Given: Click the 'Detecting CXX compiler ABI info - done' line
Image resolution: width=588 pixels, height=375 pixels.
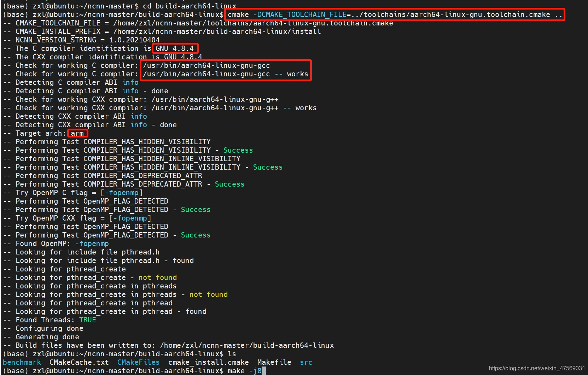Looking at the screenshot, I should pyautogui.click(x=90, y=125).
